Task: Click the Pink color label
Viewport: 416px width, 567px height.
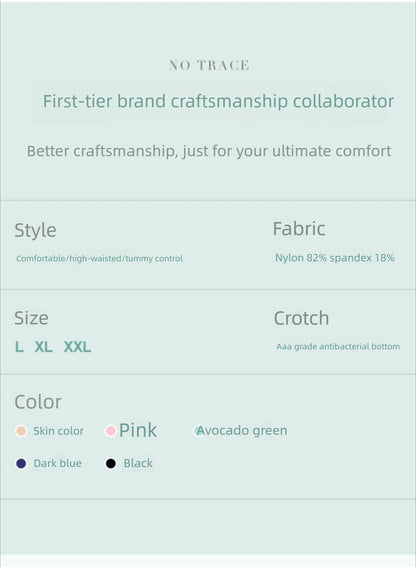Action: [138, 430]
